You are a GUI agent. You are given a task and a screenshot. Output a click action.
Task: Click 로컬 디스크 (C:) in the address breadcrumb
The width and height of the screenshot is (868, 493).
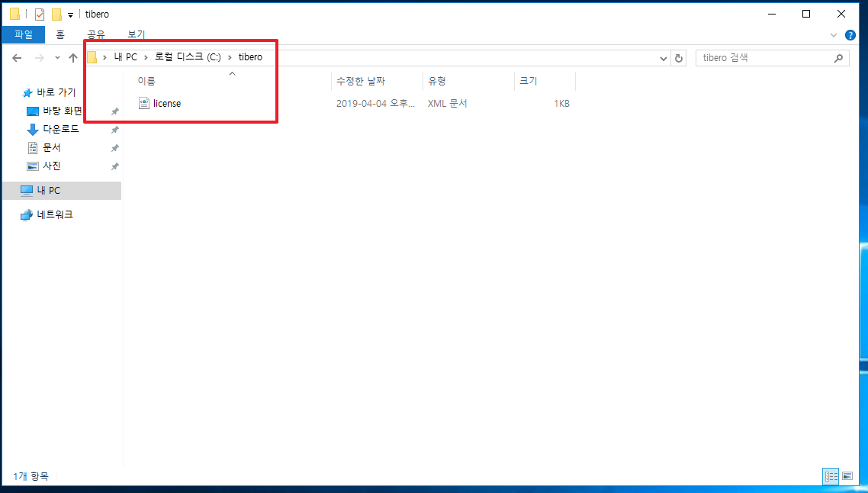pos(188,57)
